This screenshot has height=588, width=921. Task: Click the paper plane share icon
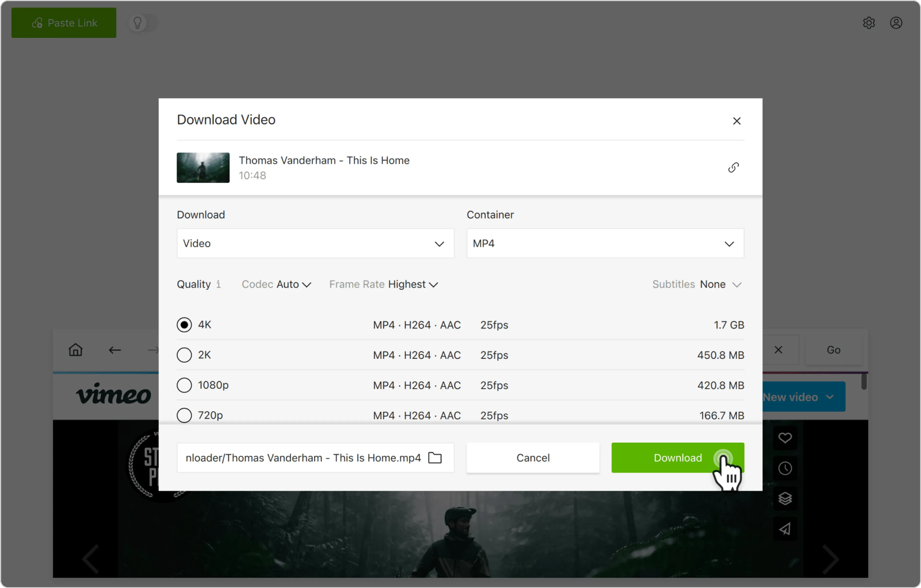pyautogui.click(x=785, y=529)
